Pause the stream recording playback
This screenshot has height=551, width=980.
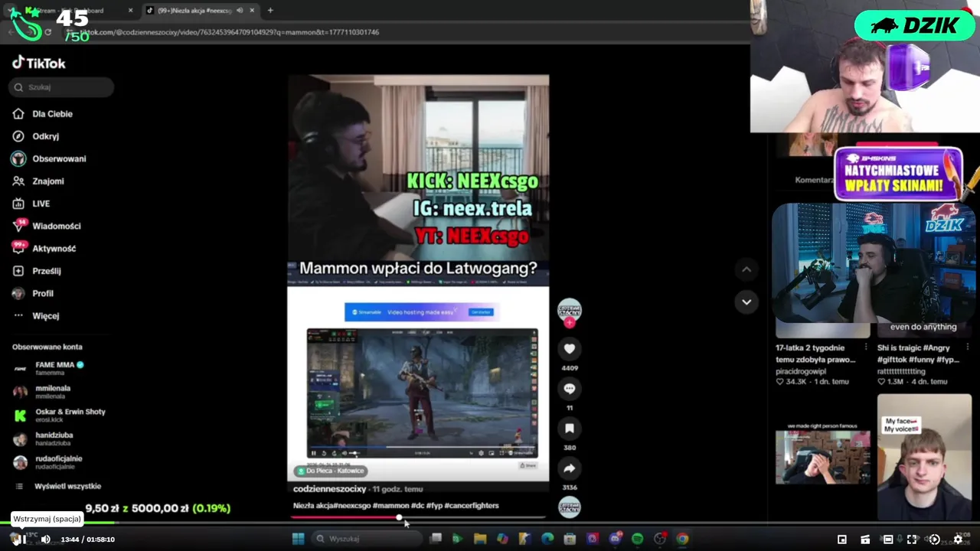point(20,540)
